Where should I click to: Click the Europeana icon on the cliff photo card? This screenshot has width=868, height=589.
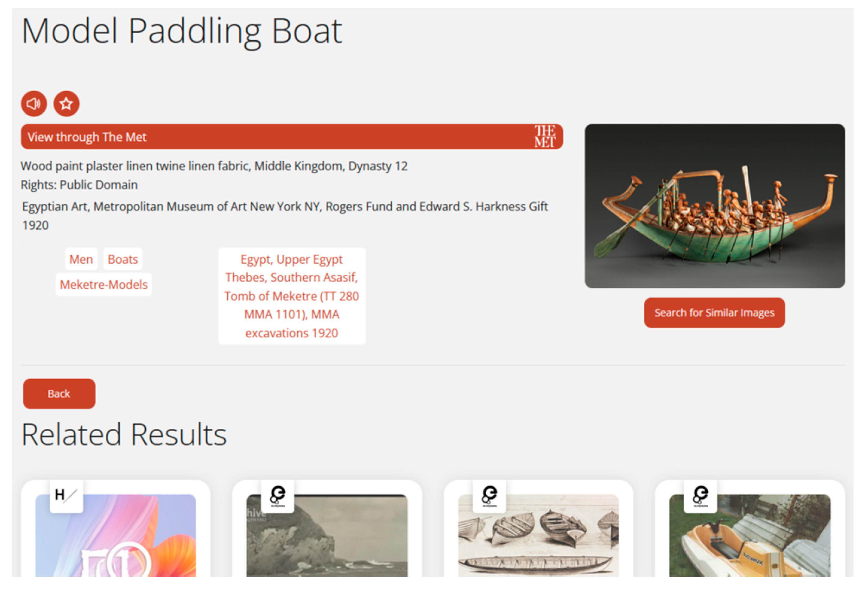pos(278,496)
